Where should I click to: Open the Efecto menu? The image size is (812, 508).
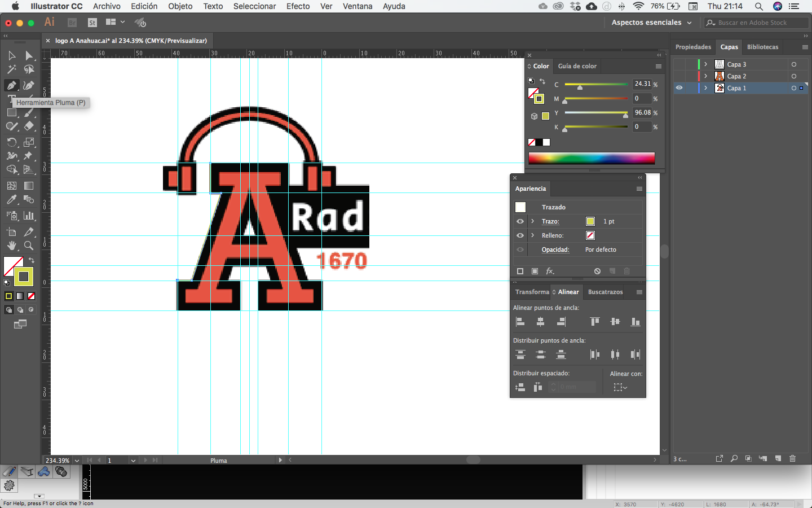click(x=298, y=6)
